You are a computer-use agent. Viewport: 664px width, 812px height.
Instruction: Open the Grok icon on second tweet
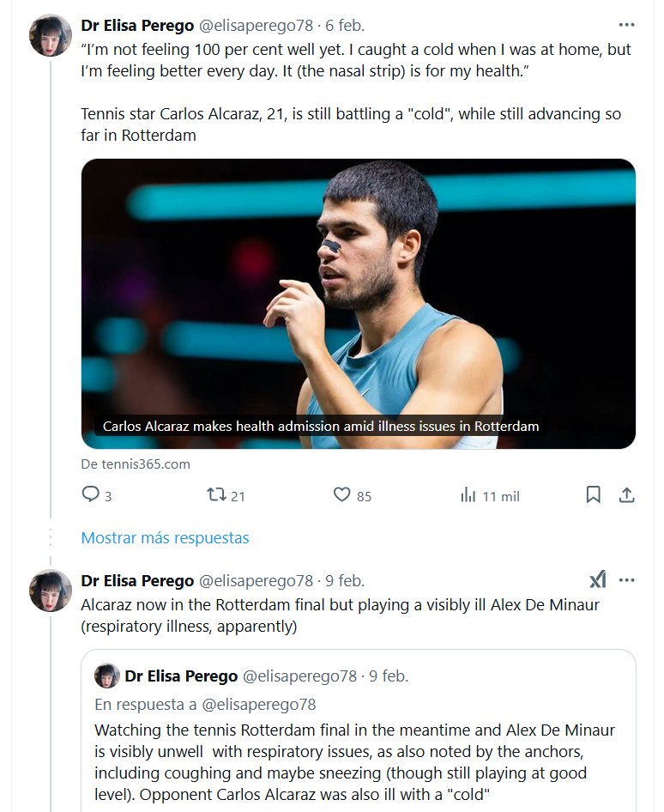(x=598, y=580)
